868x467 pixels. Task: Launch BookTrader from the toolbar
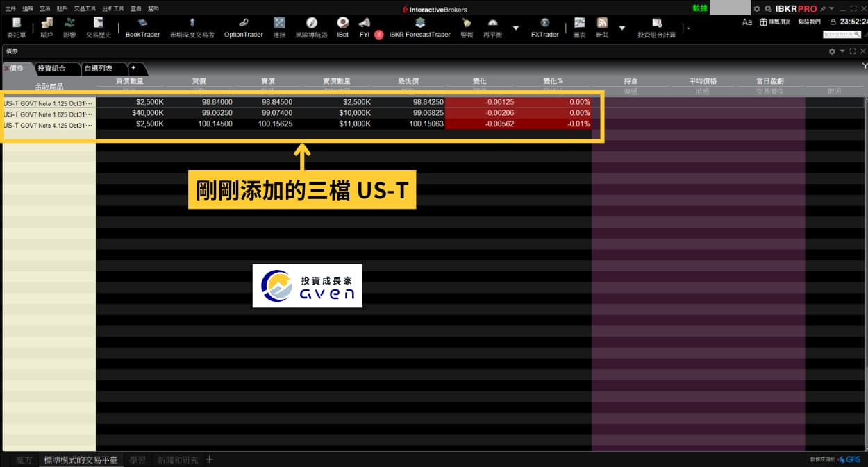point(142,27)
